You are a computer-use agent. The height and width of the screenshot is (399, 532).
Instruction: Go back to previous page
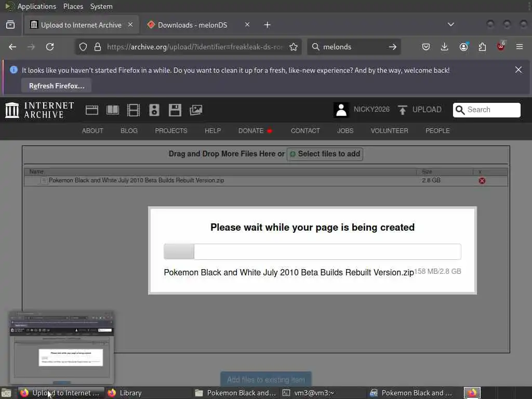click(x=12, y=47)
